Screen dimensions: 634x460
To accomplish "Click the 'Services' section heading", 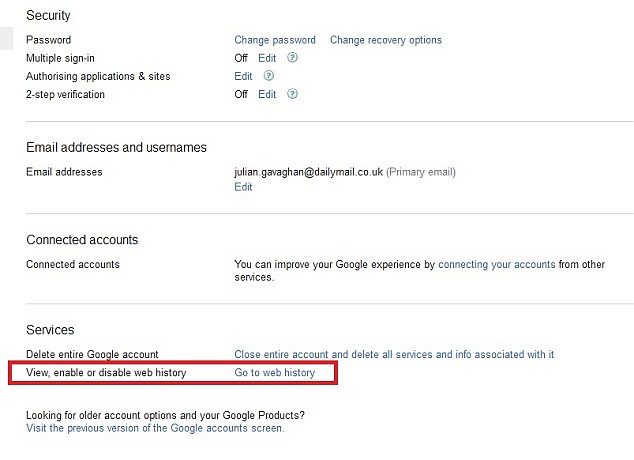I will (50, 330).
